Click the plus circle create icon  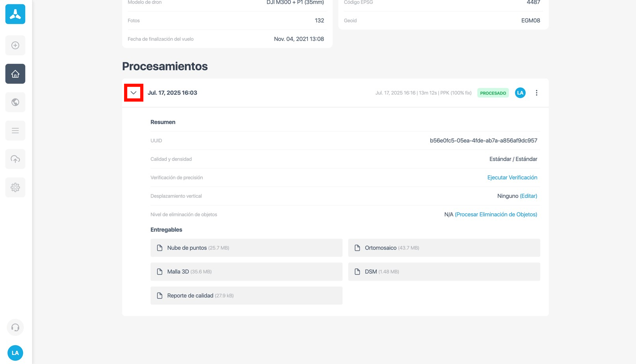click(15, 46)
